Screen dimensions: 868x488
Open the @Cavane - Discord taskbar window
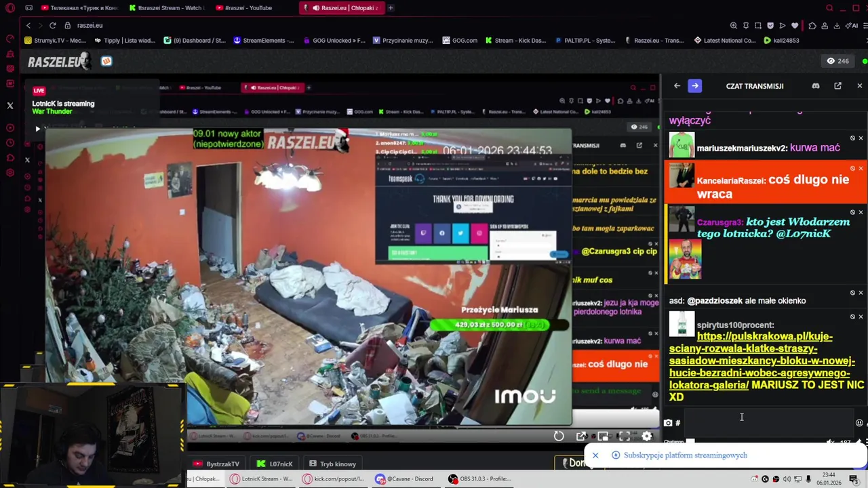pos(406,479)
